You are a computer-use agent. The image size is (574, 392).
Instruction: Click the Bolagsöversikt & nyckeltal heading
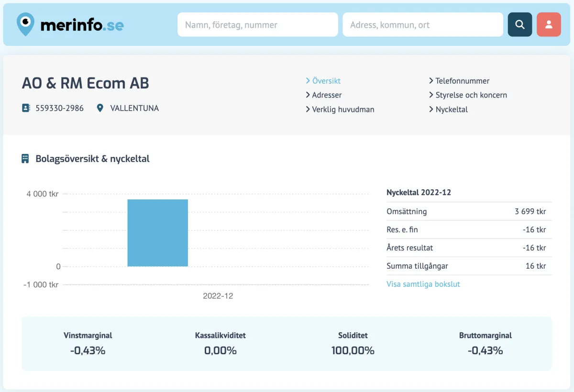coord(93,159)
